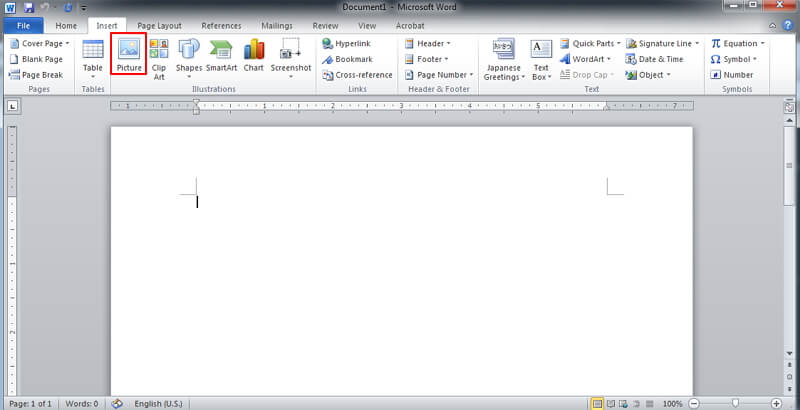The image size is (800, 410).
Task: Click the vertical scrollbar up arrow
Action: coord(789,121)
